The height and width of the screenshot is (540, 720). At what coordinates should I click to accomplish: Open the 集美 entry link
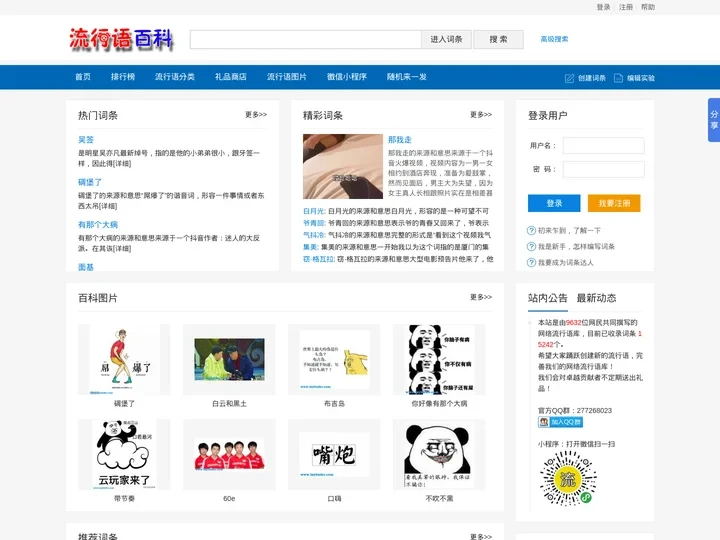[310, 247]
